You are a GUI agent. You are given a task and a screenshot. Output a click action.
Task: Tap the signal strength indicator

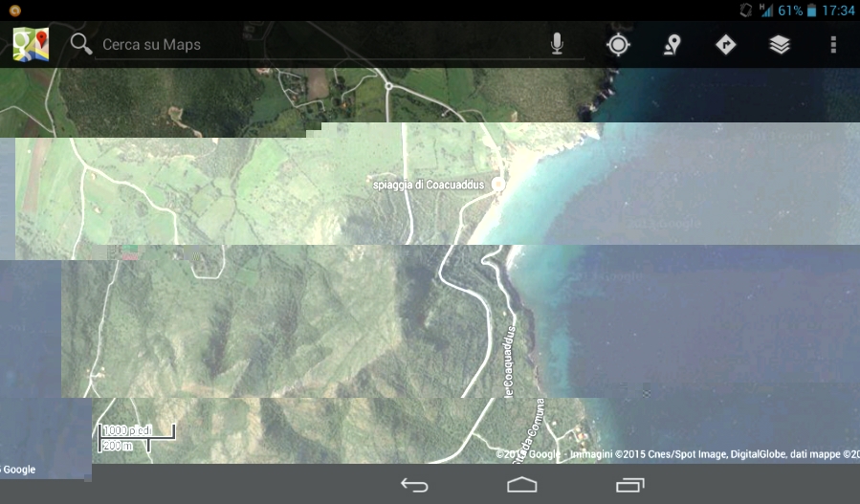pyautogui.click(x=765, y=10)
